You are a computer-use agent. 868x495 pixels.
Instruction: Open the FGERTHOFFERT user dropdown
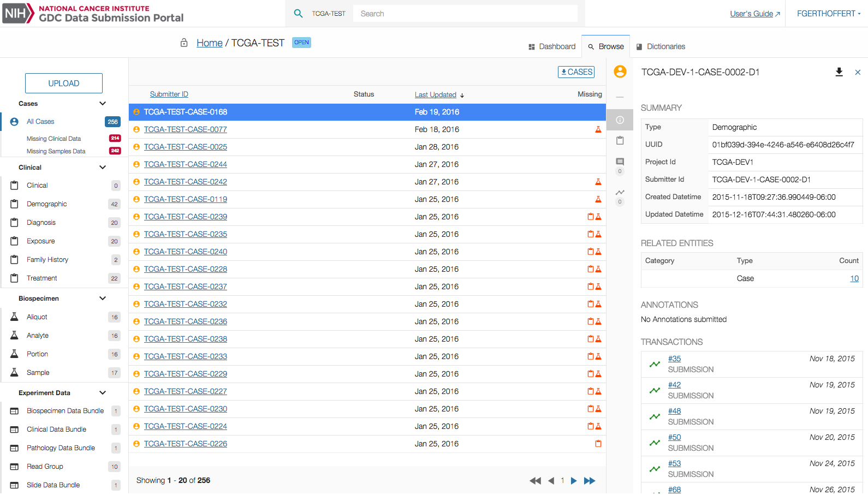coord(828,14)
